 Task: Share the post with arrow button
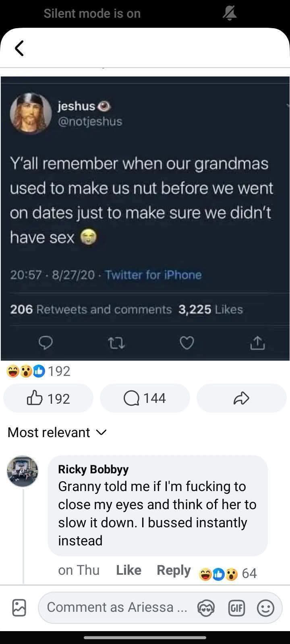[241, 398]
